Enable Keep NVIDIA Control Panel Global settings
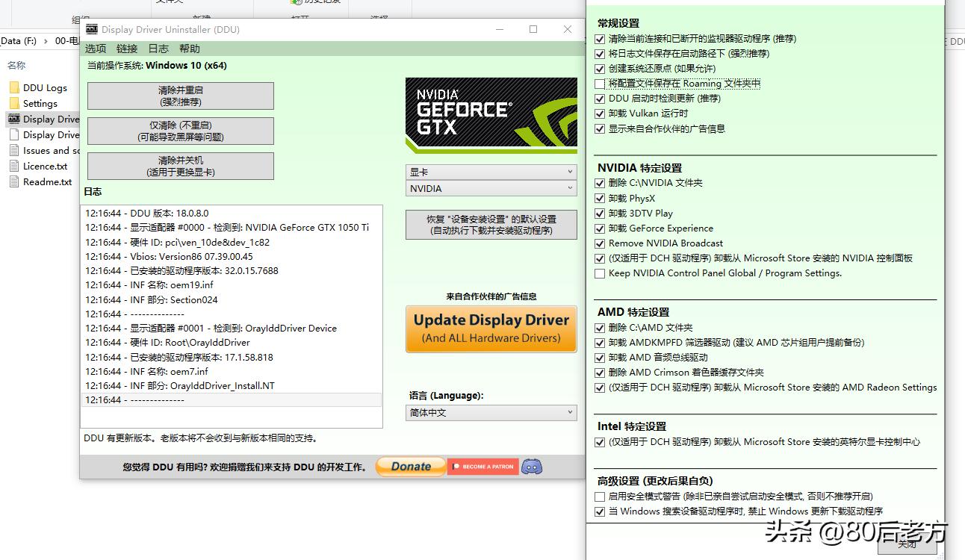Viewport: 965px width, 560px height. click(600, 274)
